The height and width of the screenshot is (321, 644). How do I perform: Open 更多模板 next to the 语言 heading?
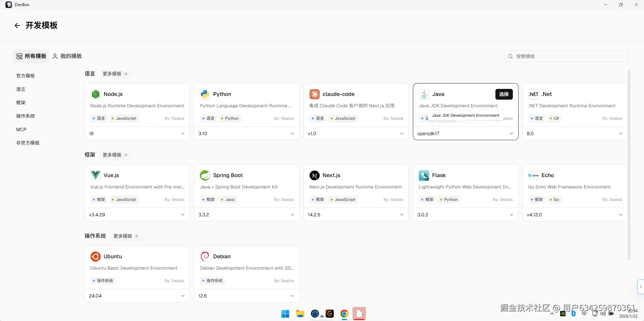pyautogui.click(x=115, y=74)
